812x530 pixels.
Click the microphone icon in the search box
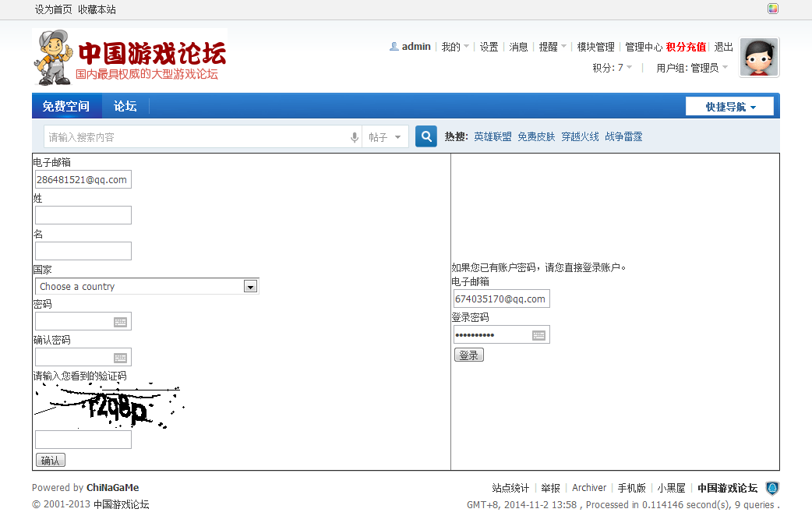pyautogui.click(x=355, y=136)
